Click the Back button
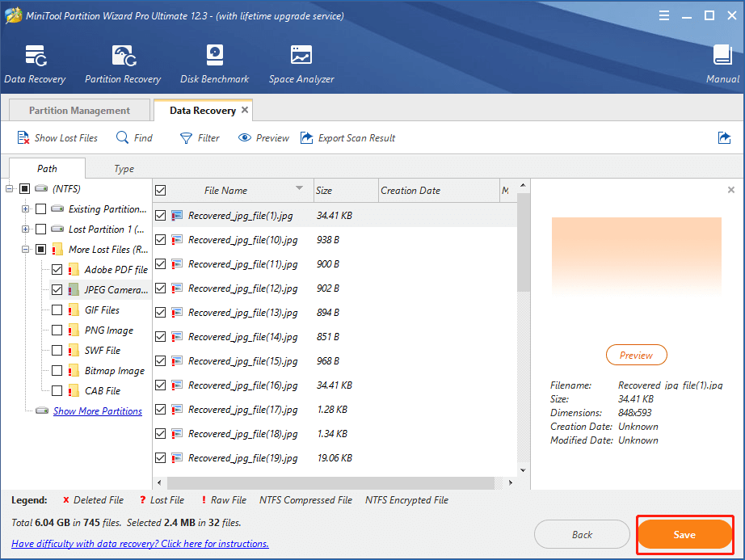 582,535
